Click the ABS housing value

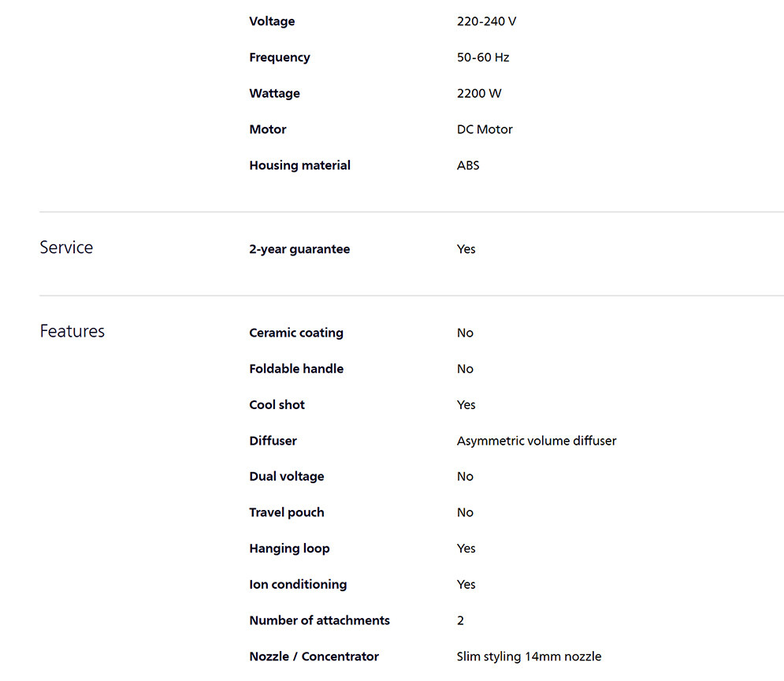(x=468, y=166)
